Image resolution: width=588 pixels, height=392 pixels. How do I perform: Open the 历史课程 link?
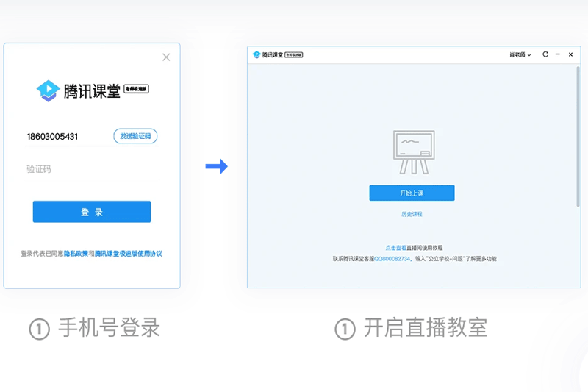click(412, 214)
